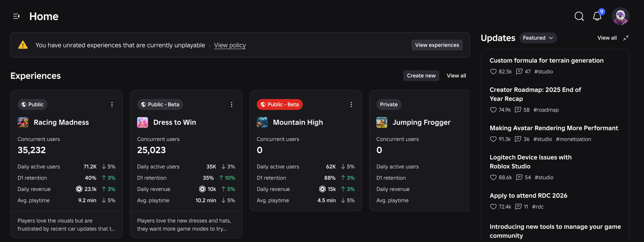Open the search magnifier icon
The width and height of the screenshot is (644, 242).
579,16
